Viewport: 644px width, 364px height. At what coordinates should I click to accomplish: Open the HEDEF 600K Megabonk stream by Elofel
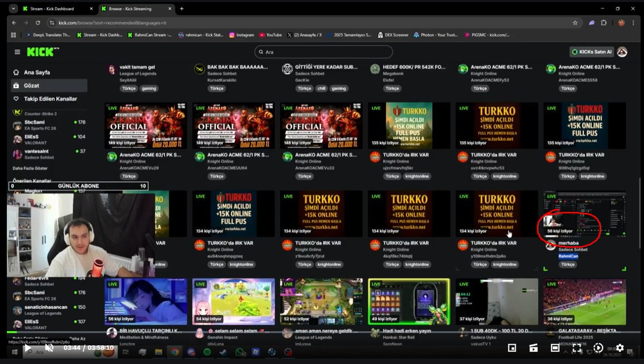(x=415, y=67)
